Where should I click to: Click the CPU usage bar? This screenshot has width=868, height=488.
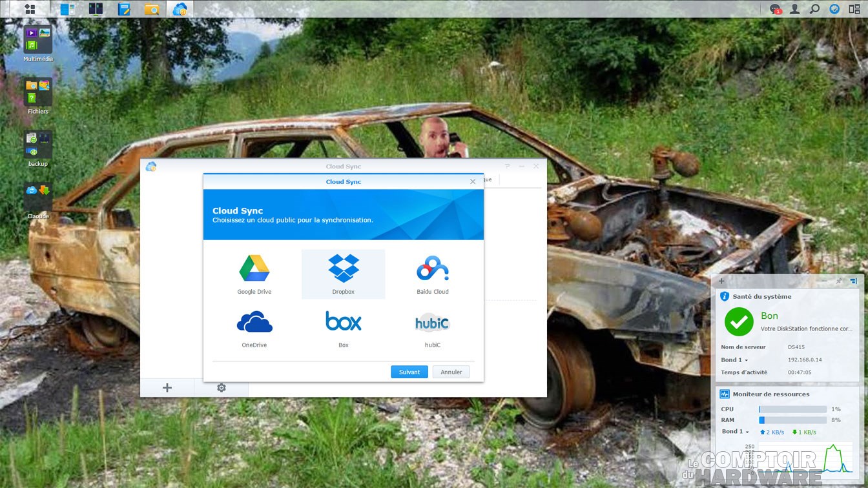(x=792, y=409)
